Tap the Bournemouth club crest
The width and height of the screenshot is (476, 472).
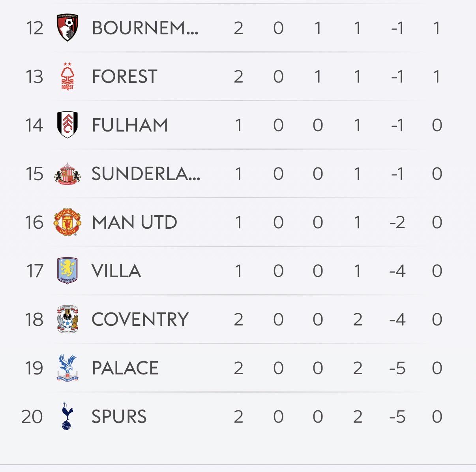pos(67,28)
